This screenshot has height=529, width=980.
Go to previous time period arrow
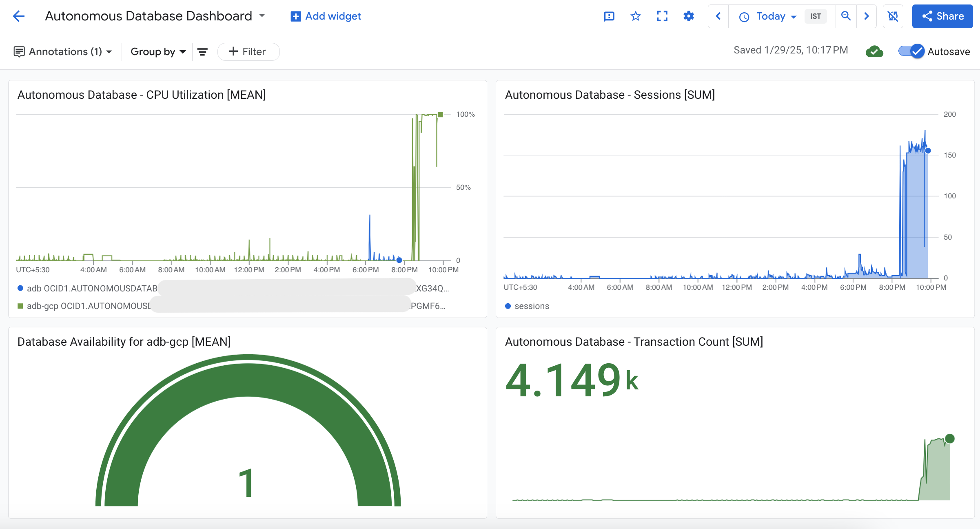pyautogui.click(x=718, y=16)
